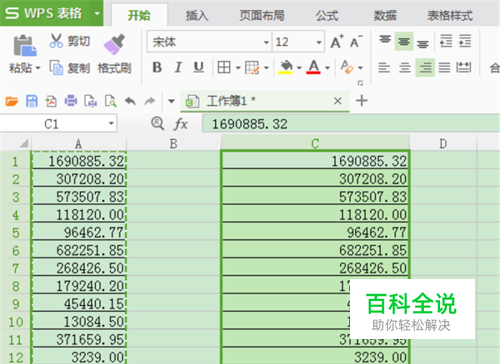
Task: Toggle Underline formatting
Action: click(199, 68)
